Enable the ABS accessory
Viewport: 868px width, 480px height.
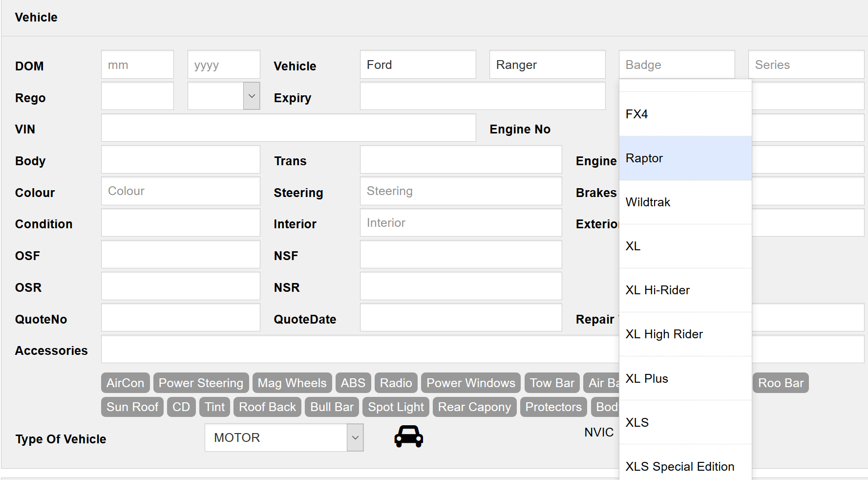(353, 383)
